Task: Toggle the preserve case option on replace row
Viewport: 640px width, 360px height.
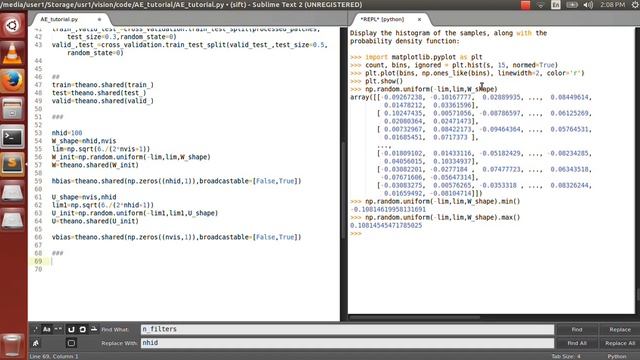Action: (36, 343)
